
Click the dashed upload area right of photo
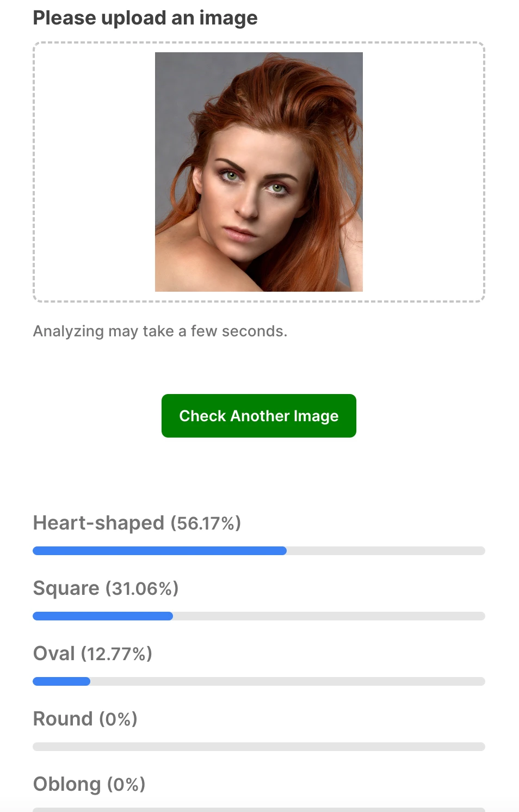(423, 172)
